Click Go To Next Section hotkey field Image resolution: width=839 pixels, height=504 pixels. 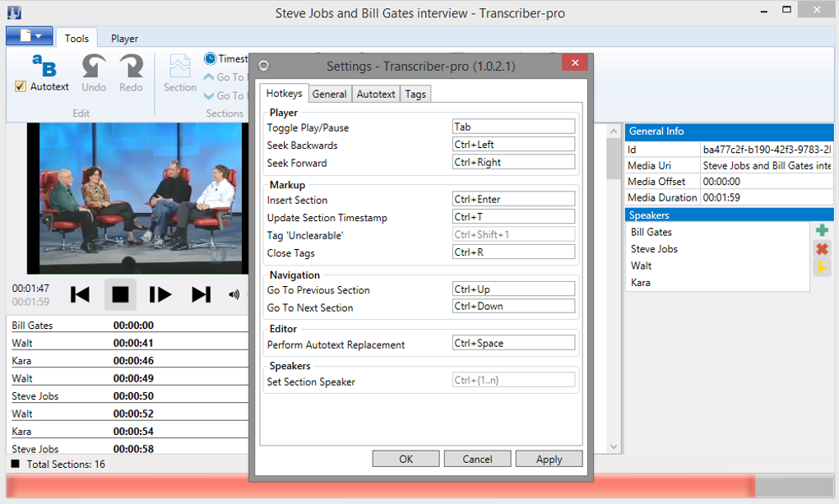[x=513, y=306]
